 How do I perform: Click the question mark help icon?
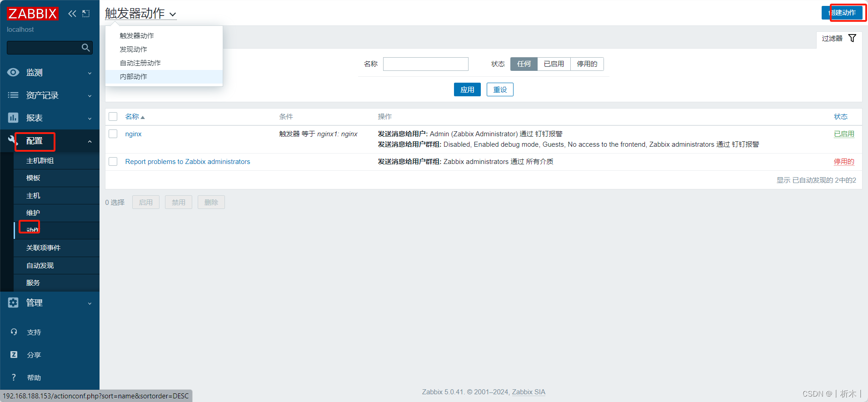(14, 377)
